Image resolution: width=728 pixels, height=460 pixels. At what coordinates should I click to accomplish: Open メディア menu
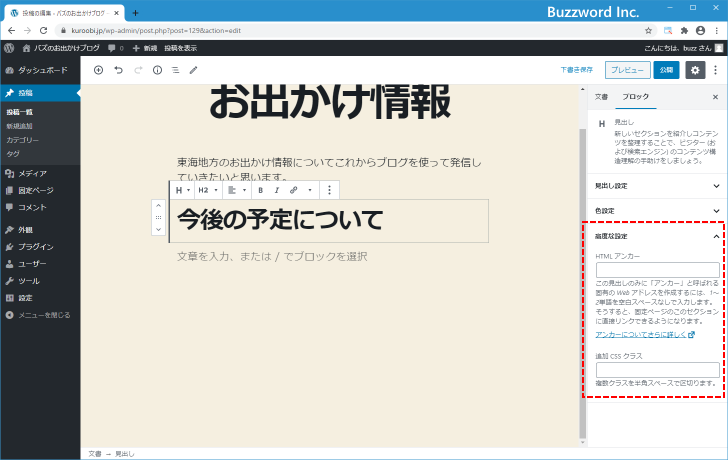point(40,174)
